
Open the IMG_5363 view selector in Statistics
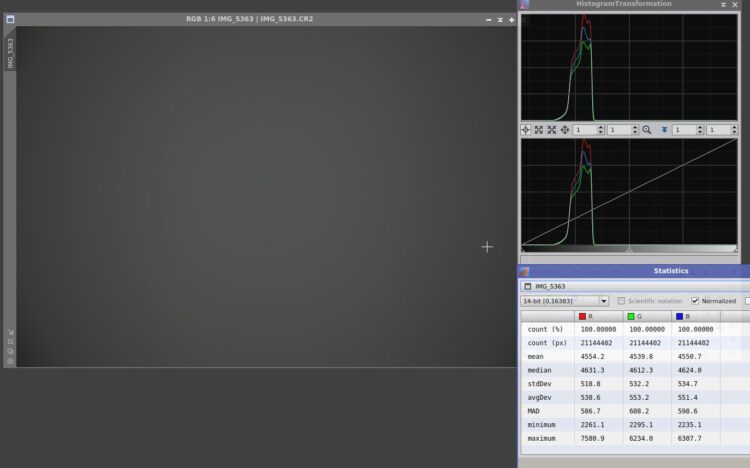(x=635, y=286)
